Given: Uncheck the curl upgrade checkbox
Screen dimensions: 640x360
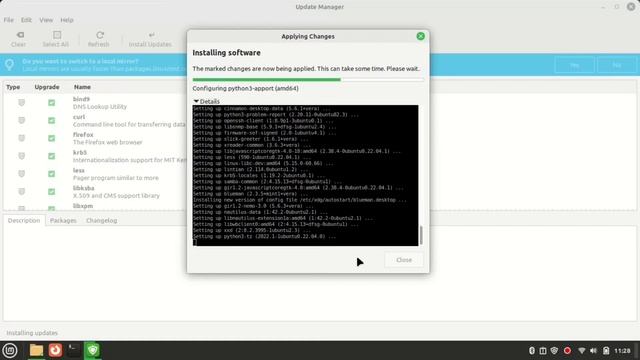Looking at the screenshot, I should 51,120.
